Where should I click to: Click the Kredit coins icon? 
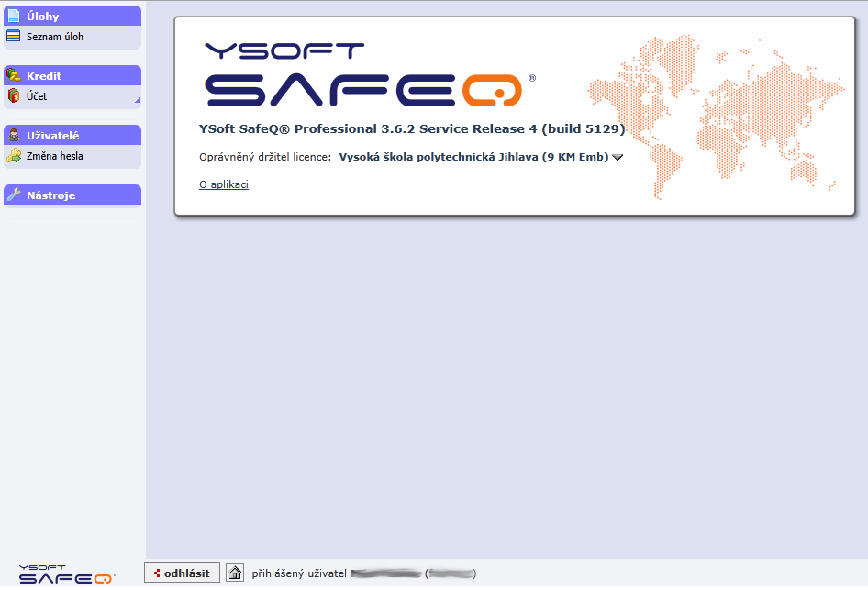pos(13,75)
